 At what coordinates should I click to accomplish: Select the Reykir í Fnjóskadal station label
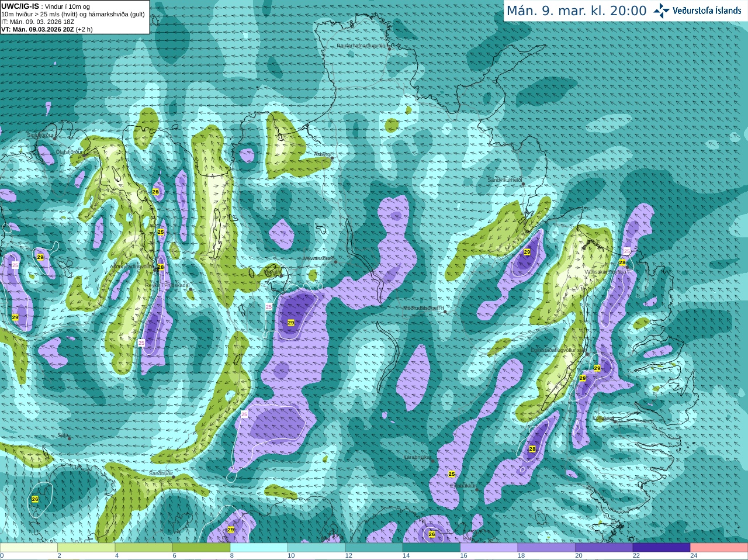[x=168, y=285]
